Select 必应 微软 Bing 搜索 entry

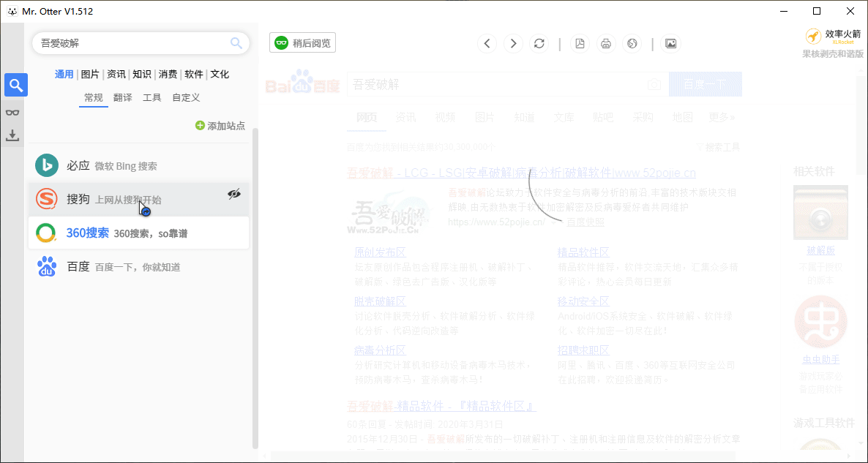pyautogui.click(x=138, y=165)
